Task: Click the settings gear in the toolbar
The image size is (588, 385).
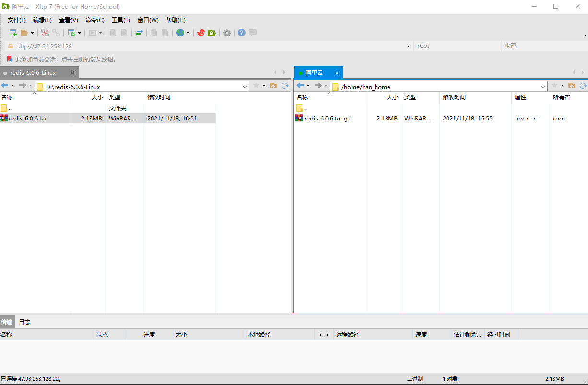Action: pos(227,33)
